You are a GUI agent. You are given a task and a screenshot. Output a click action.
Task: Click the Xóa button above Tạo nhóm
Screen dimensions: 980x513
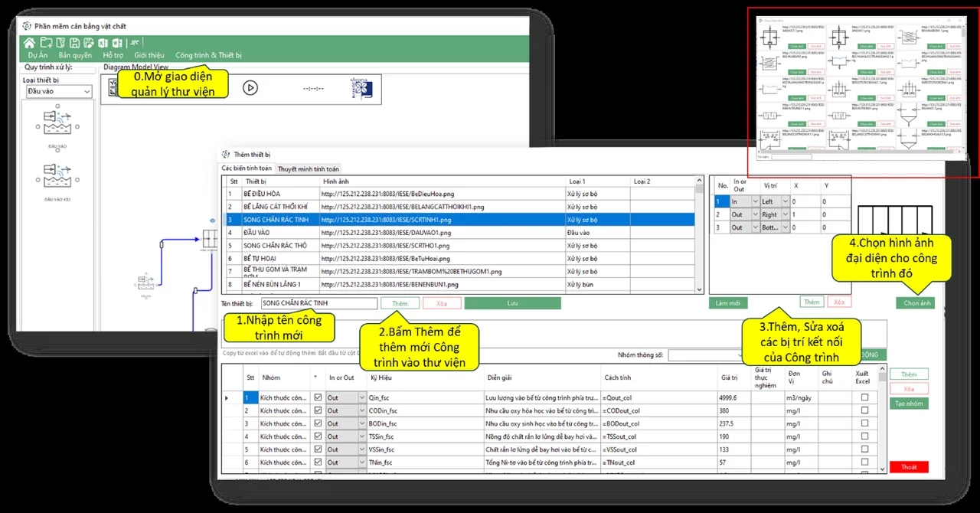[x=909, y=389]
